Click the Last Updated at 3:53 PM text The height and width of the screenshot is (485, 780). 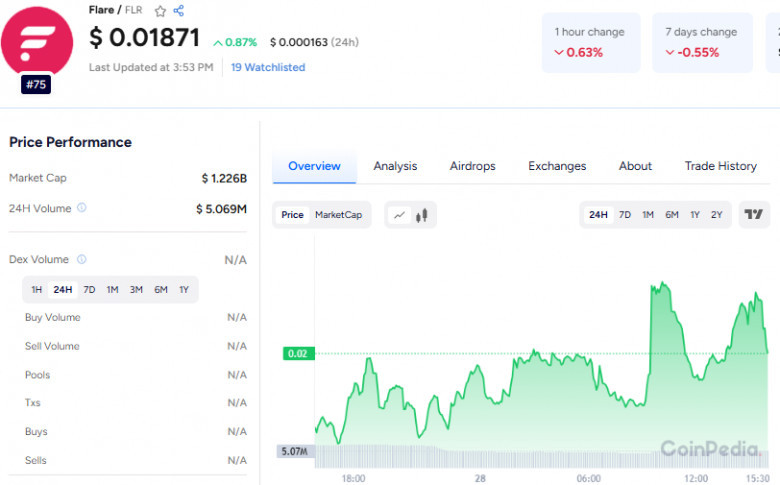tap(151, 67)
